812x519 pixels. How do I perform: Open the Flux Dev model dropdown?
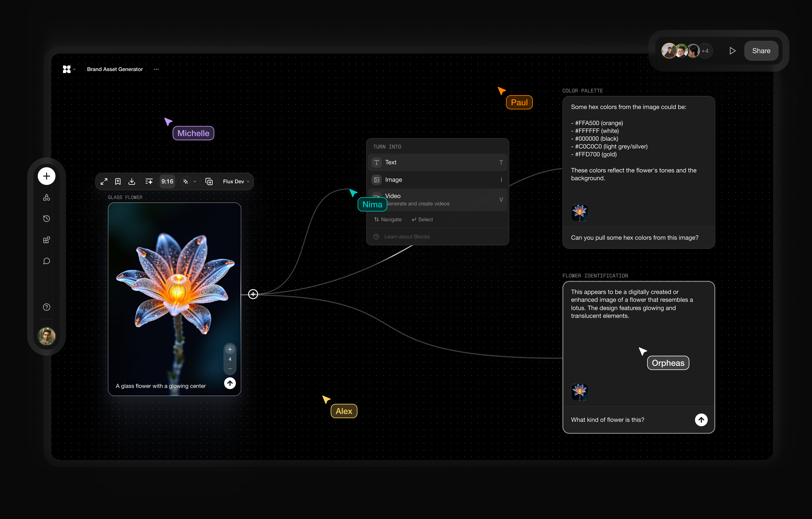(236, 181)
